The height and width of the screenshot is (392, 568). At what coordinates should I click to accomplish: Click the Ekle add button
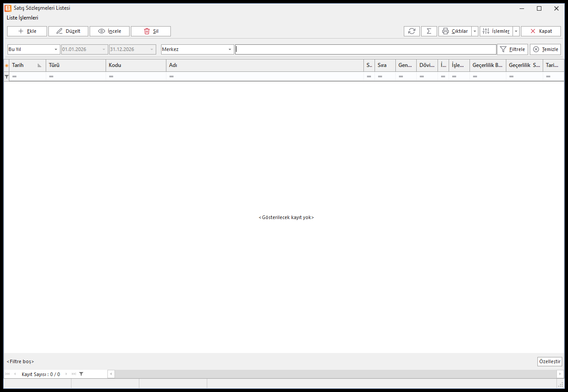[27, 31]
